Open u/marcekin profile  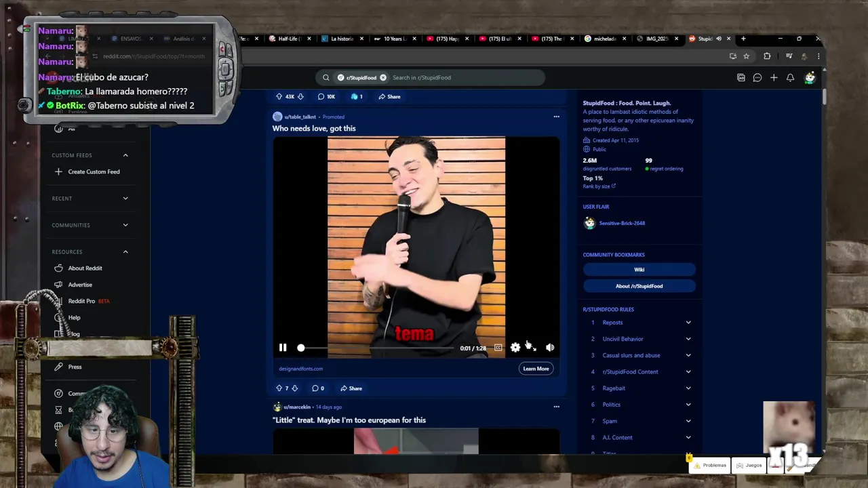[x=297, y=407]
